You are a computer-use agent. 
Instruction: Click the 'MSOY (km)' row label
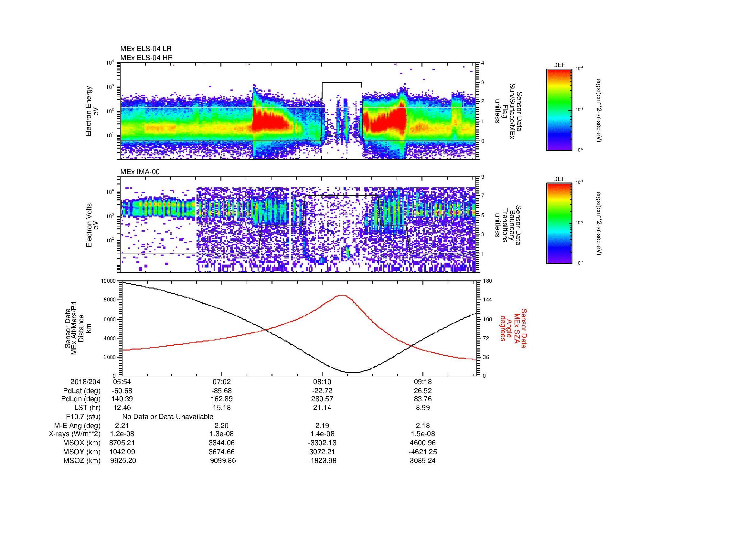(82, 452)
